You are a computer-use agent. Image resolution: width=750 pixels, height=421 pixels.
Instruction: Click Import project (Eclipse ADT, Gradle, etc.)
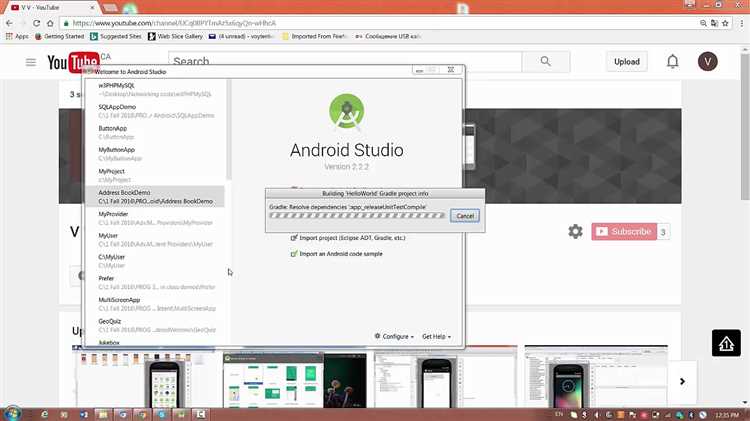click(348, 238)
